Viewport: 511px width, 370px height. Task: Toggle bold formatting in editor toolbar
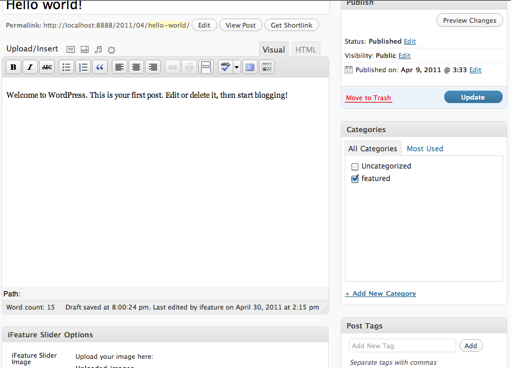click(x=13, y=67)
